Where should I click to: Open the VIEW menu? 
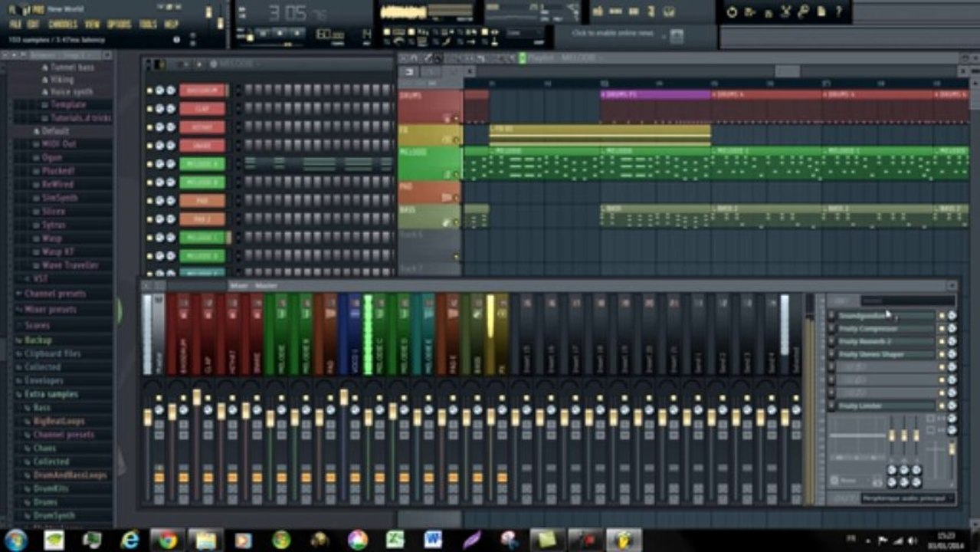click(x=93, y=25)
